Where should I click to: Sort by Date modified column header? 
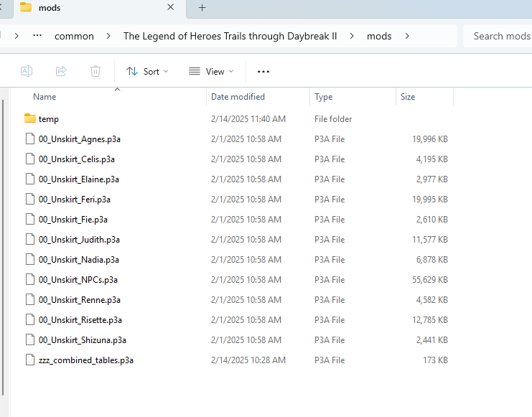[238, 97]
